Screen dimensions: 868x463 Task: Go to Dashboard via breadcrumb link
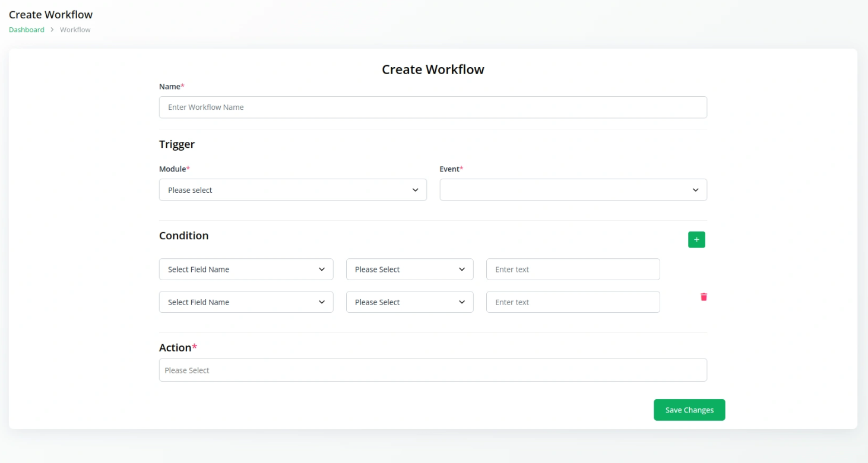(x=27, y=30)
